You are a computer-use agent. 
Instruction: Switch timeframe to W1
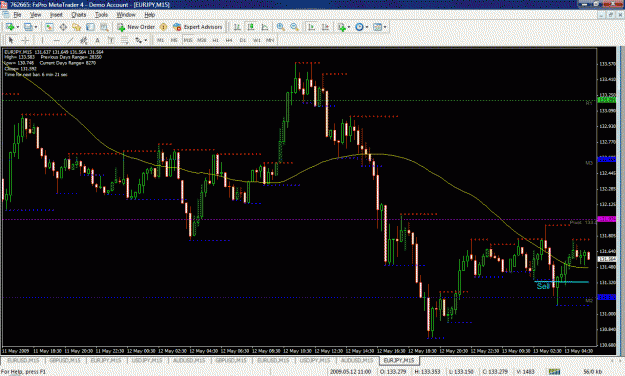(x=257, y=40)
